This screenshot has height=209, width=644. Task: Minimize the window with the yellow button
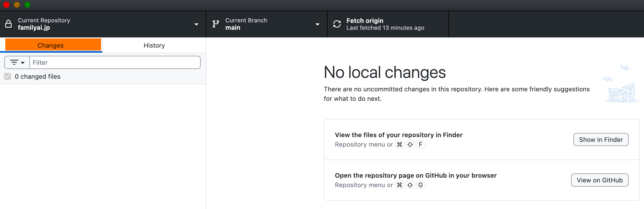[17, 5]
